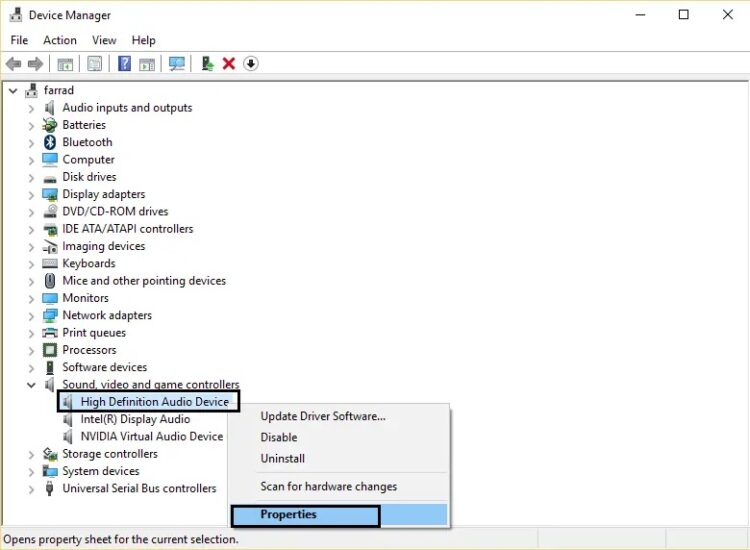Click the Back arrow toolbar icon

click(13, 64)
